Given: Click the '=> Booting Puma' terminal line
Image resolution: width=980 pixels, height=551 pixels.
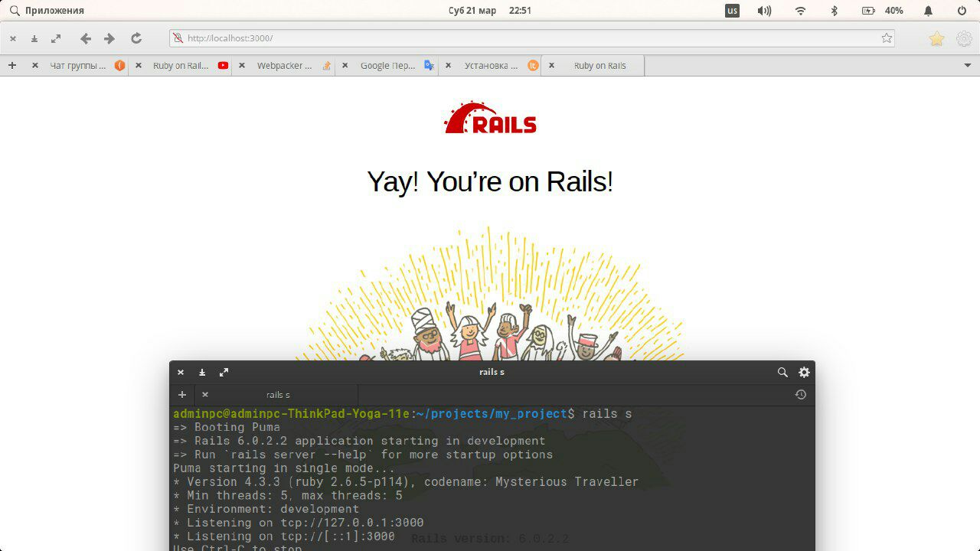Looking at the screenshot, I should (x=227, y=427).
